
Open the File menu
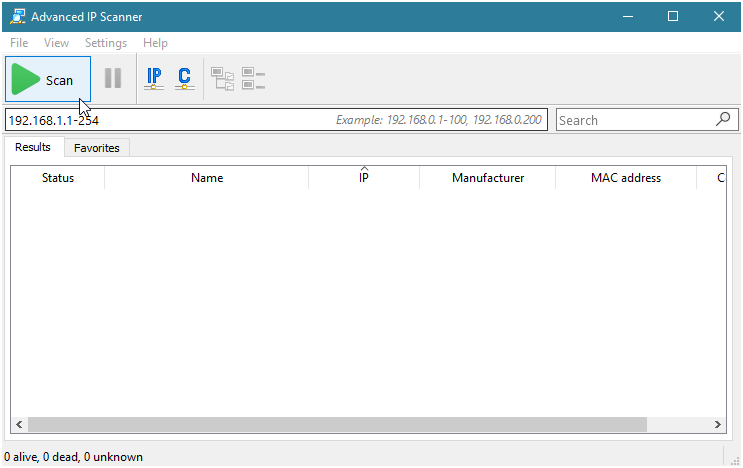click(x=19, y=43)
